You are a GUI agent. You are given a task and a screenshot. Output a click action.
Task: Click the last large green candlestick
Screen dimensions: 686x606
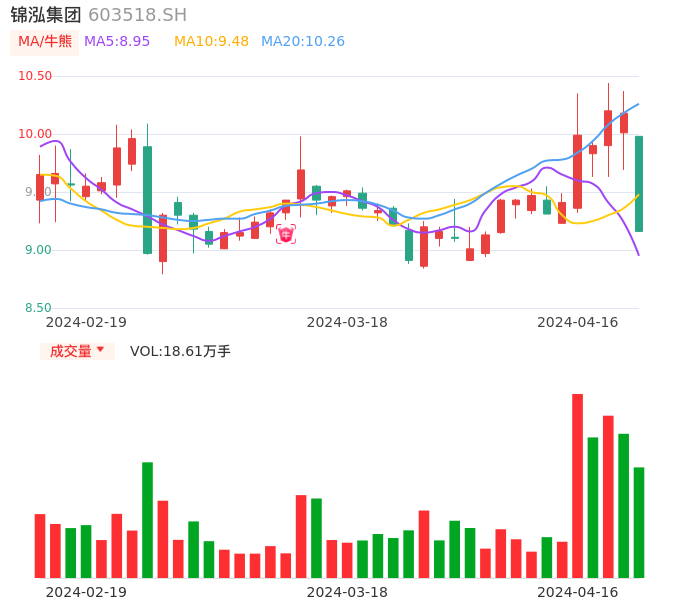tap(639, 184)
